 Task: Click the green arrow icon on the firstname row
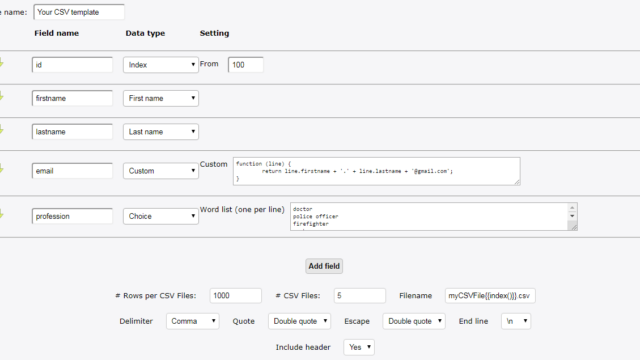tap(1, 97)
